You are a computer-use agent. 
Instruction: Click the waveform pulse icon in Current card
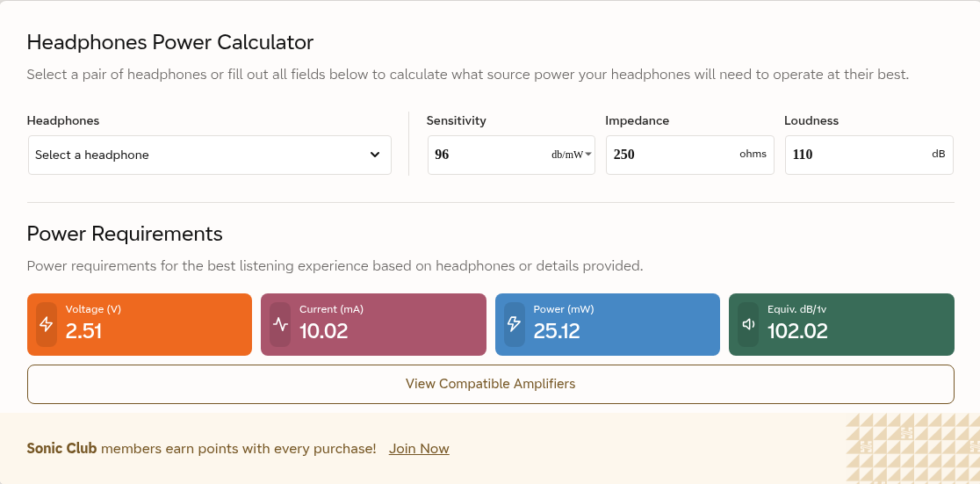281,324
